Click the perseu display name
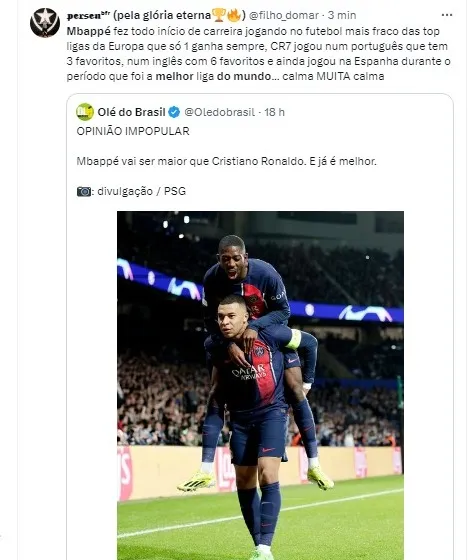468x560 pixels. [x=156, y=15]
